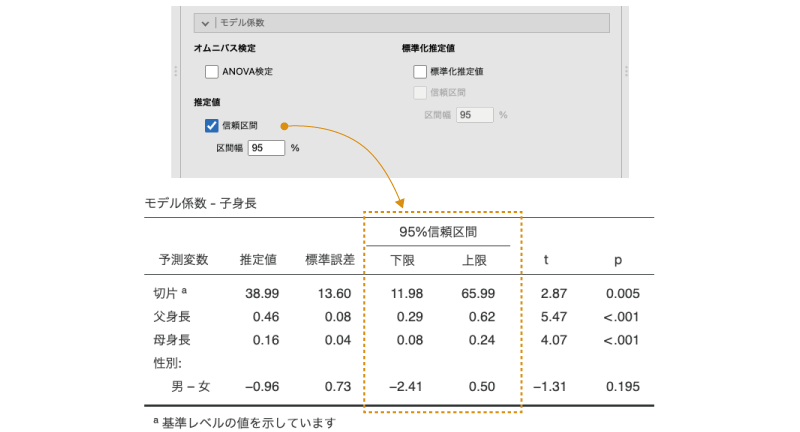
Task: Click the orange dot beside 信頼区間
Action: [285, 126]
